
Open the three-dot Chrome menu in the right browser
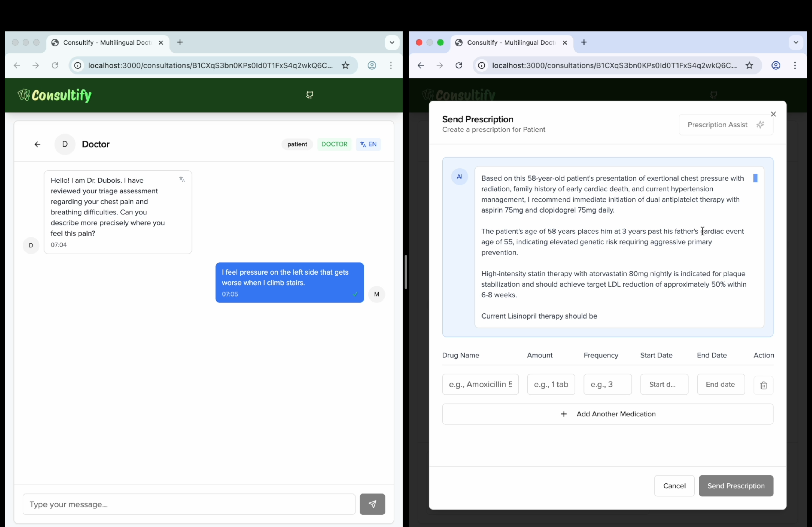(x=795, y=65)
